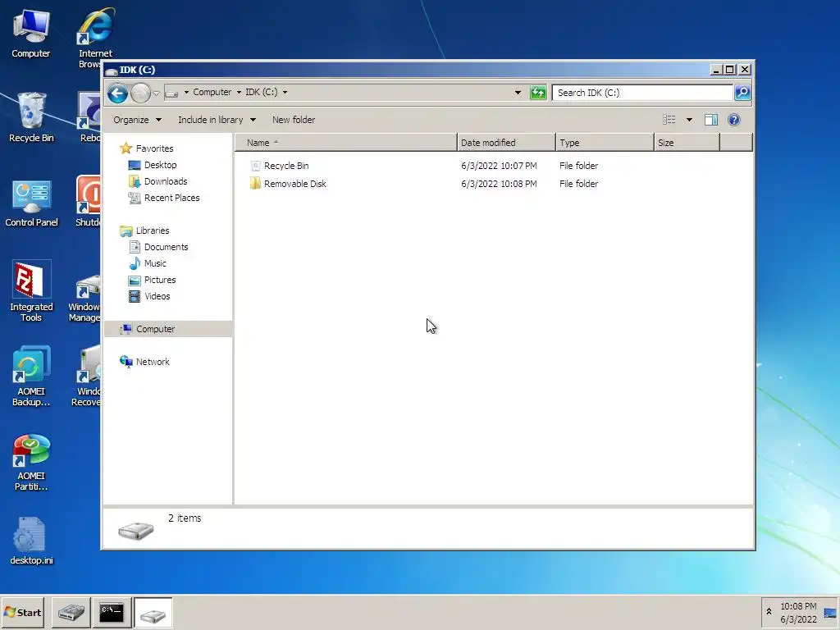Select Computer in the address breadcrumb

[x=212, y=92]
